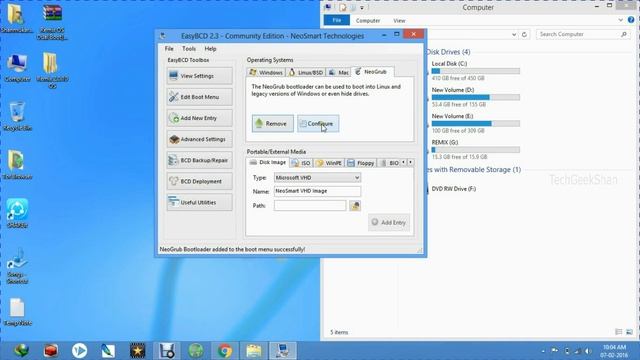
Task: Open the media player taskbar icon
Action: coord(80,351)
